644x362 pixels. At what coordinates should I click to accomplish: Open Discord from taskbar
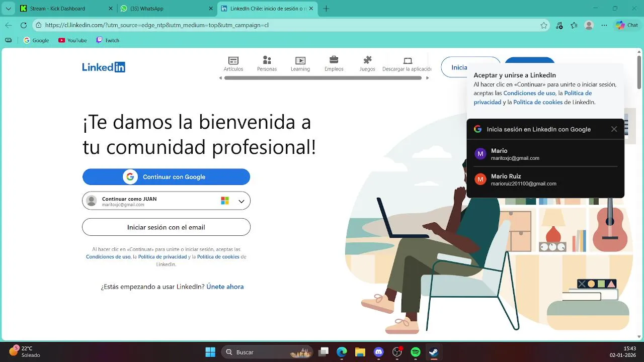pyautogui.click(x=379, y=352)
